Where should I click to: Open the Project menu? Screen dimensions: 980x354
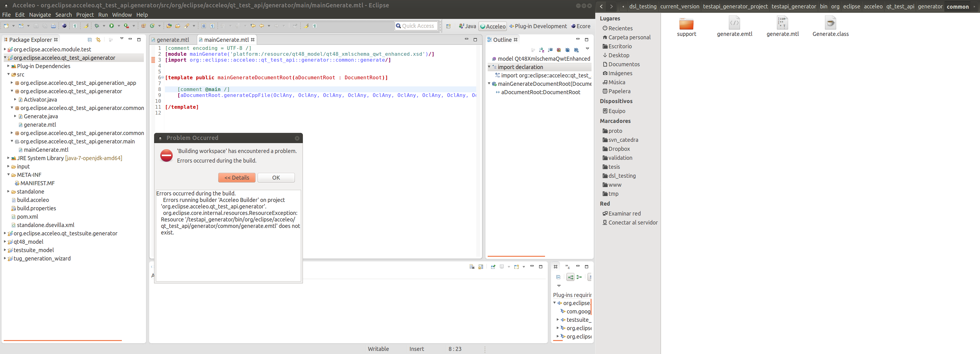[85, 15]
